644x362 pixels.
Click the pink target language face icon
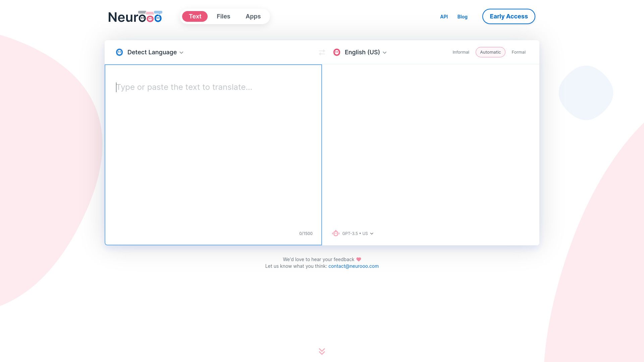pyautogui.click(x=337, y=52)
